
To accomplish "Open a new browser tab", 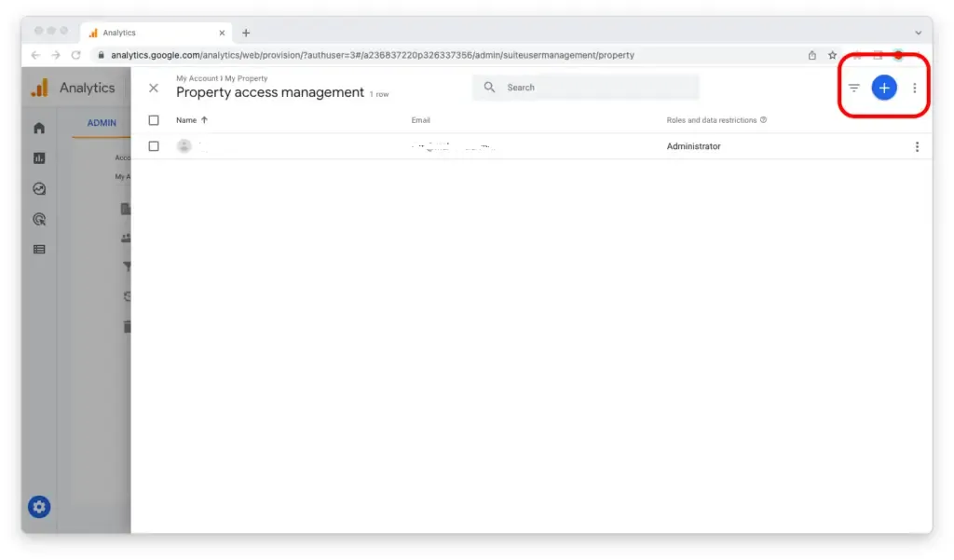I will 246,33.
